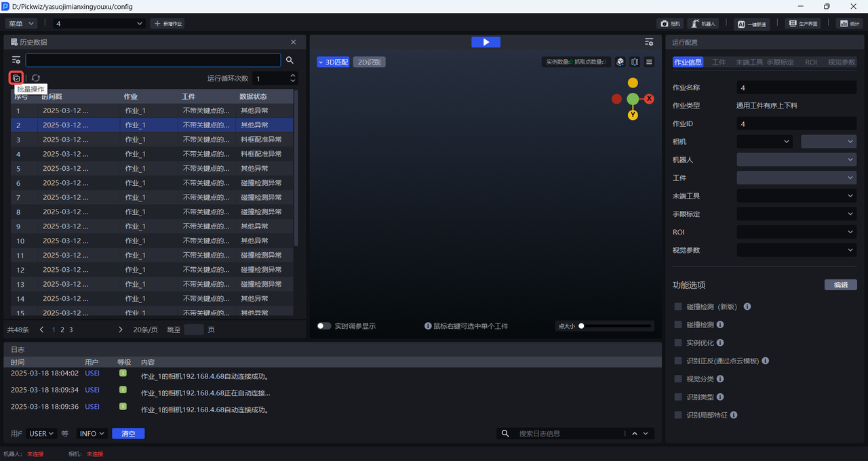Open the camera (相机) toolbar button
The height and width of the screenshot is (461, 868).
[669, 24]
